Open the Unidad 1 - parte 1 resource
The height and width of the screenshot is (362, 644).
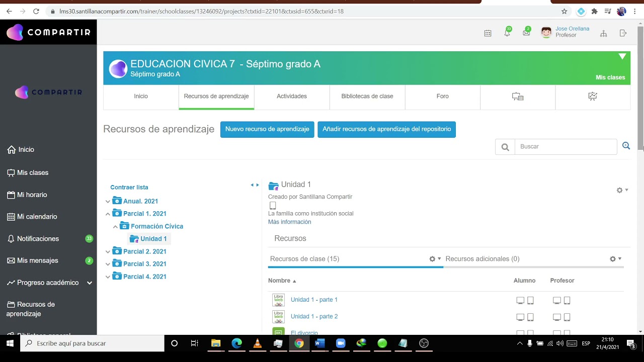coord(314,300)
